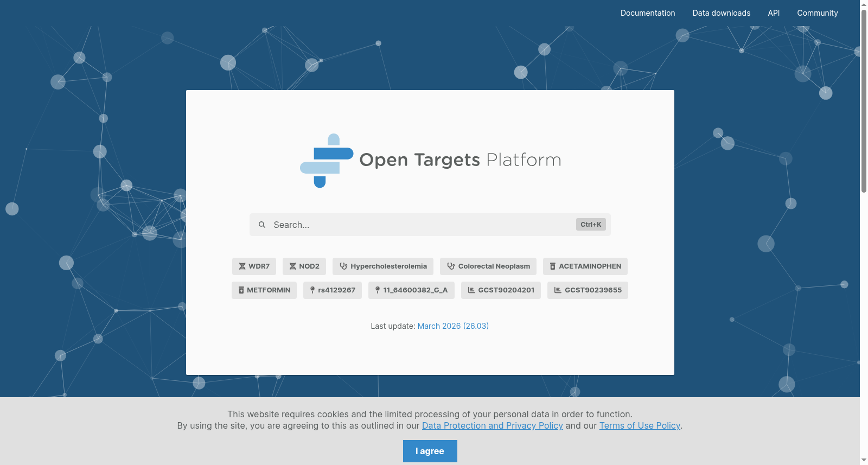
Task: Select the NOD2 example target
Action: [x=304, y=266]
